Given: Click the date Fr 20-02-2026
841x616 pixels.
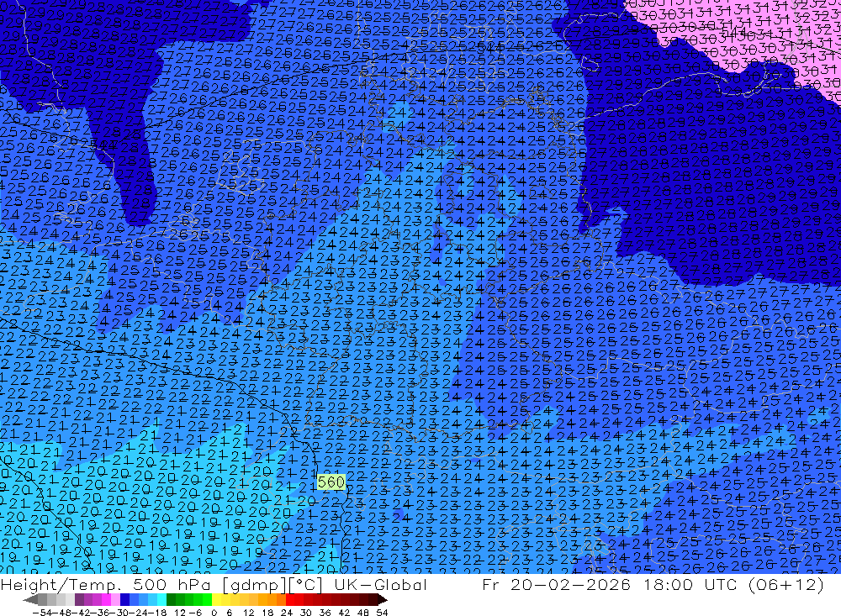Looking at the screenshot, I should pos(556,585).
